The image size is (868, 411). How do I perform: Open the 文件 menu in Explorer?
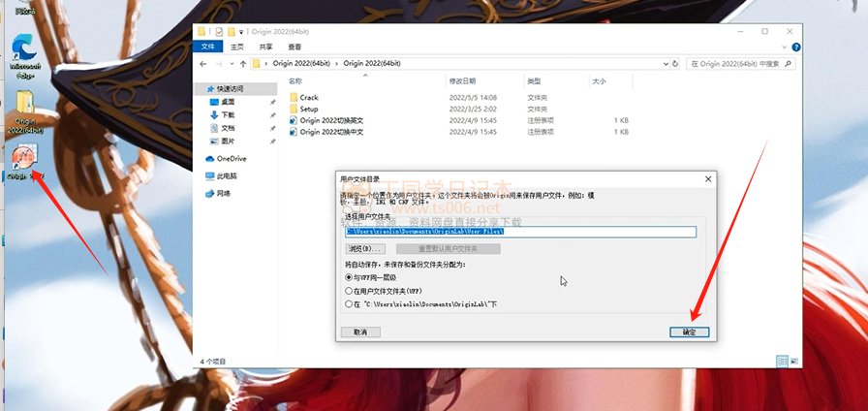(208, 47)
